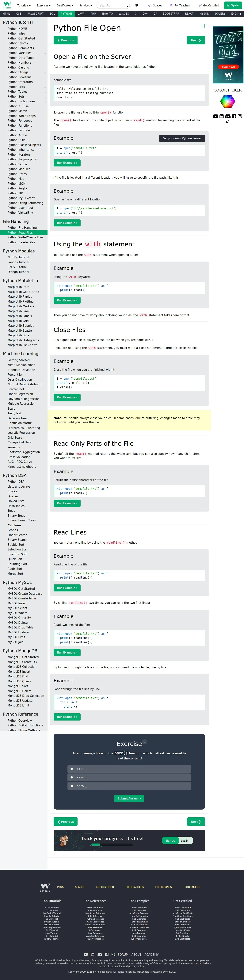Switch to the SQL topic tab
Viewport: 244px width, 980px height.
(52, 14)
